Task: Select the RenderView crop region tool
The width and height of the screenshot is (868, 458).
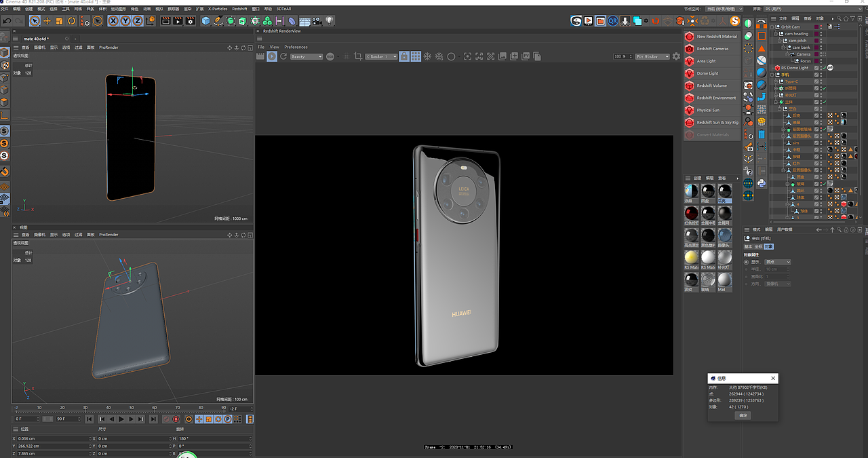Action: (x=358, y=56)
